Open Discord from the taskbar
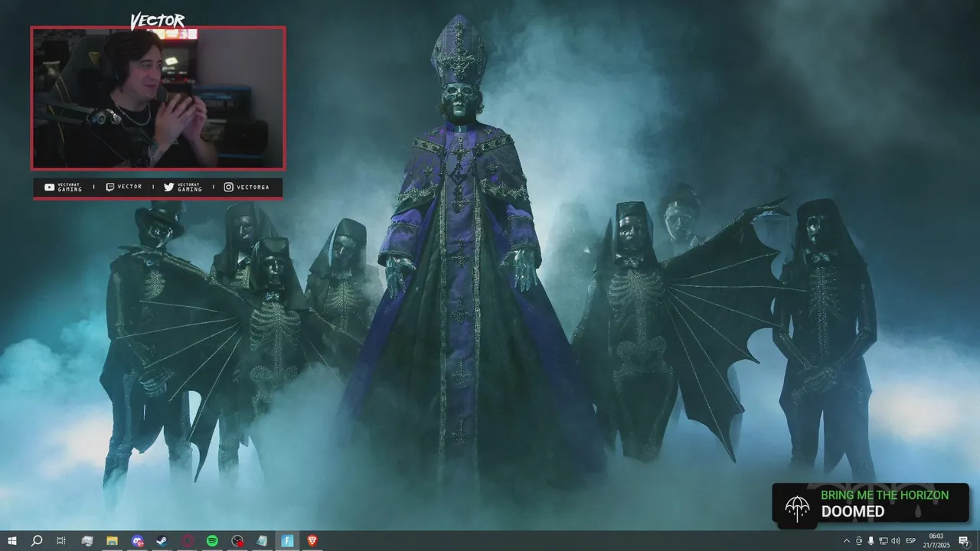 coord(137,541)
